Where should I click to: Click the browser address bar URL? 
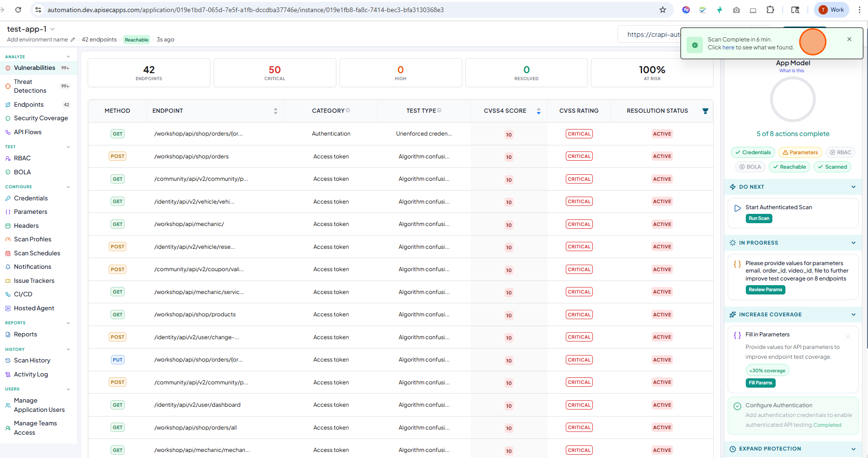[245, 10]
